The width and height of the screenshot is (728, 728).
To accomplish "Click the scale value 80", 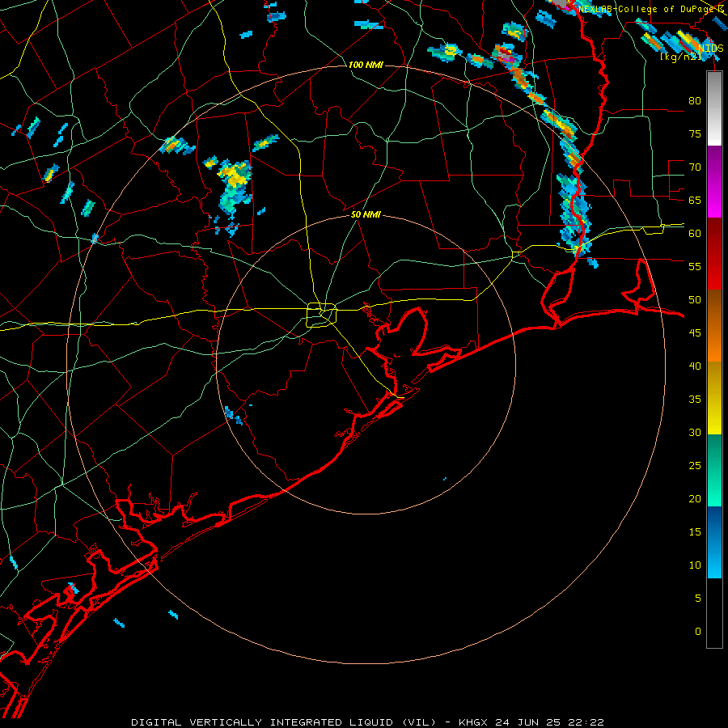I will point(695,101).
